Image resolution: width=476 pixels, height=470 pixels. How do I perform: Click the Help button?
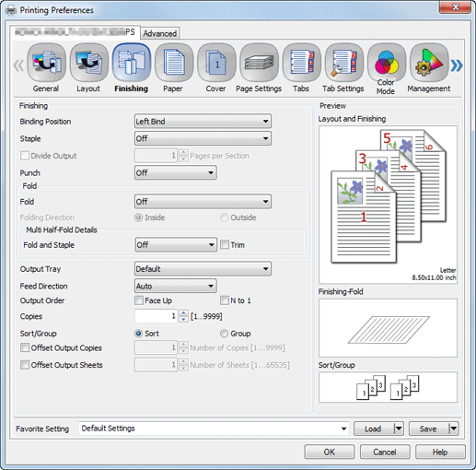point(440,452)
